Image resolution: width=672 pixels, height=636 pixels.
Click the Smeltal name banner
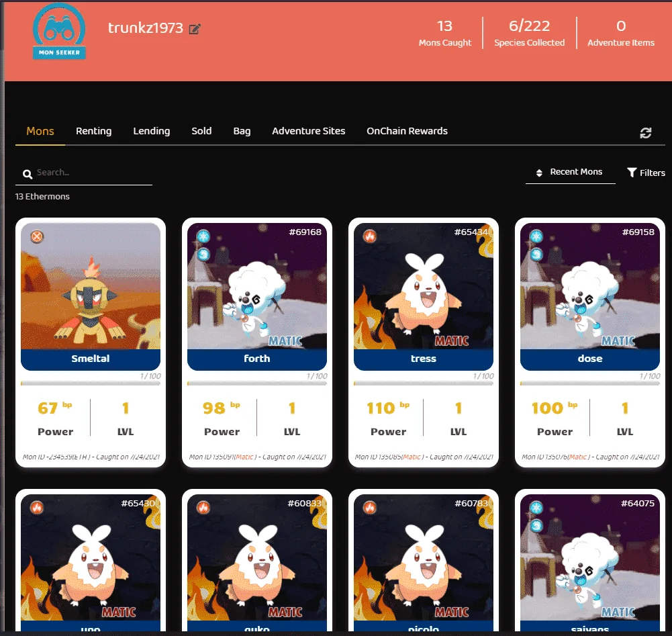point(91,359)
